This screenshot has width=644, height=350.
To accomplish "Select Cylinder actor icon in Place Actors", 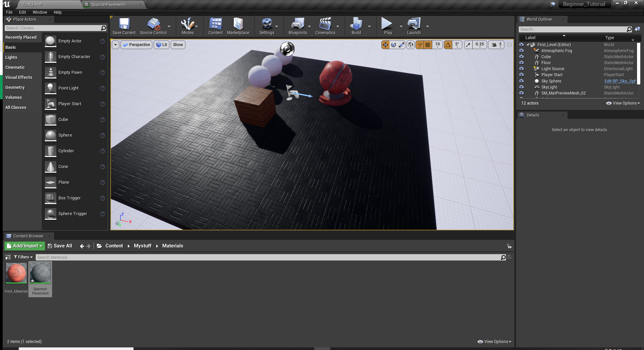I will pos(50,151).
